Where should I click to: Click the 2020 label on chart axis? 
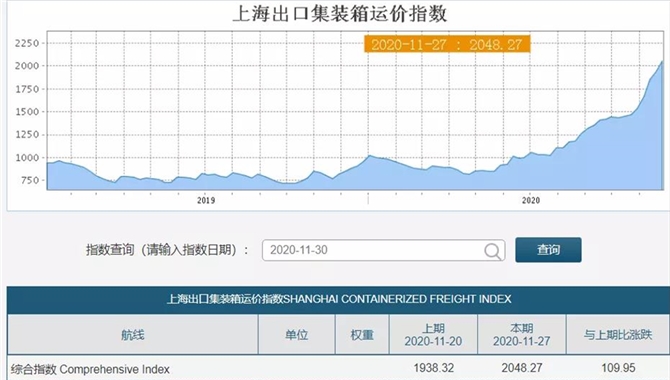(x=531, y=200)
